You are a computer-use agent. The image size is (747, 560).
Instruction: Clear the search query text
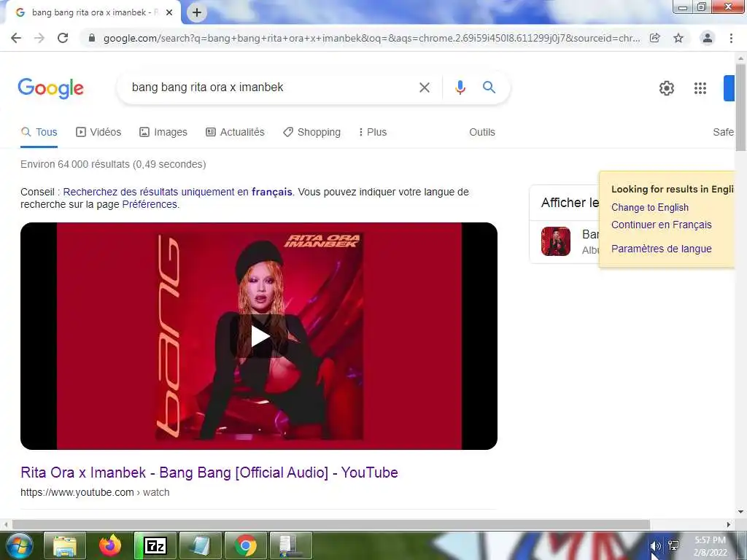point(425,87)
